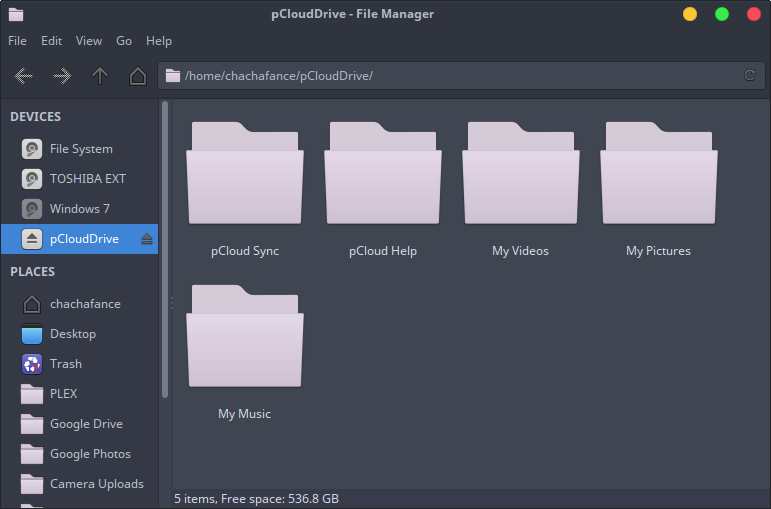771x509 pixels.
Task: Click the Google Drive folder icon
Action: click(32, 424)
